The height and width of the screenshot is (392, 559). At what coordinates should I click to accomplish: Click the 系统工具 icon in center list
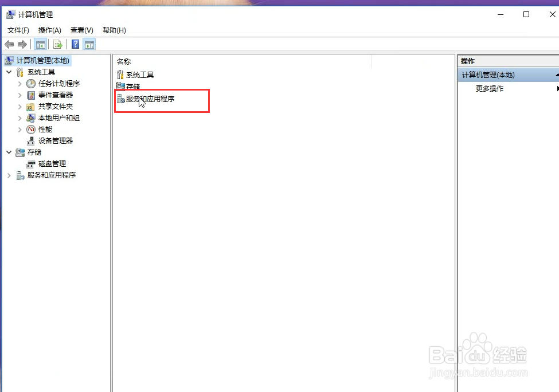click(x=120, y=75)
